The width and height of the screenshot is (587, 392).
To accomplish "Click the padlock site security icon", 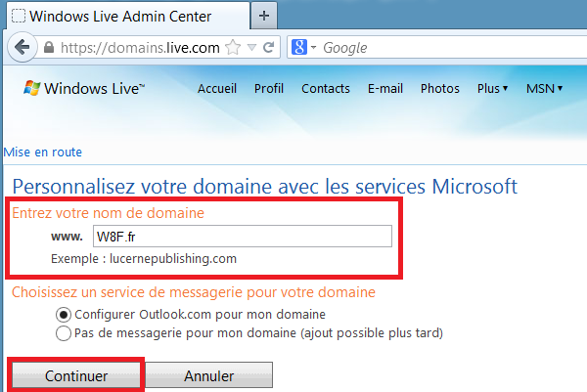I will pos(49,48).
